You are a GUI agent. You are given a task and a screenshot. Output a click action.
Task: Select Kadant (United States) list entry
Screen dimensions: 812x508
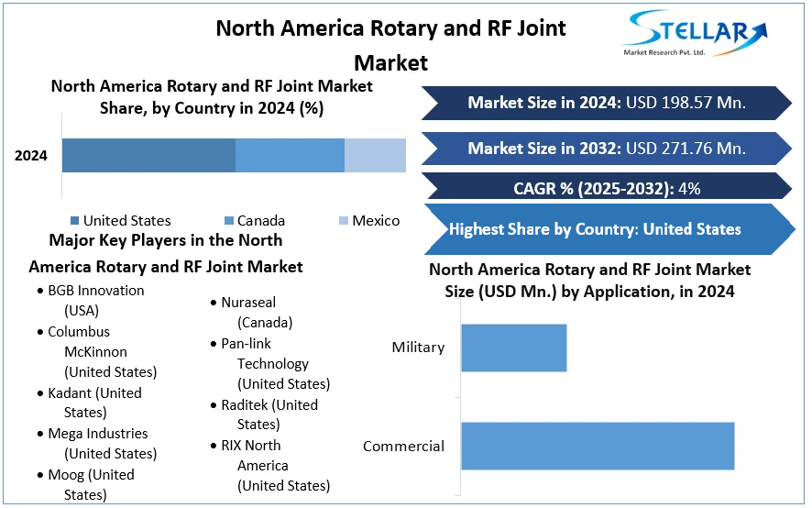point(90,403)
